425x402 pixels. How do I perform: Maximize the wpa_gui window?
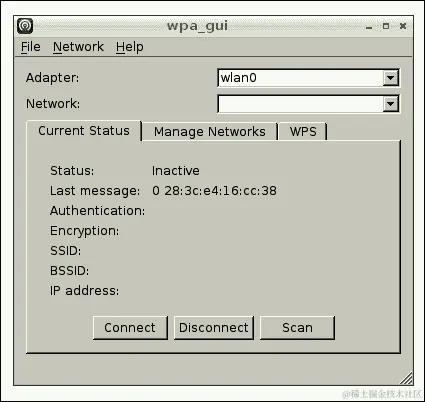(x=386, y=26)
